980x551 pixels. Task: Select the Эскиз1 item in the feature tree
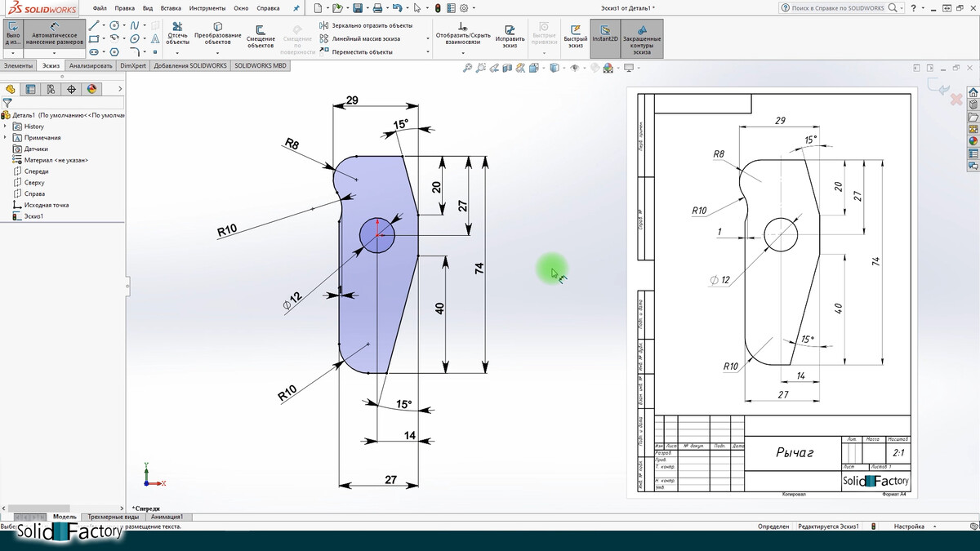[x=33, y=216]
